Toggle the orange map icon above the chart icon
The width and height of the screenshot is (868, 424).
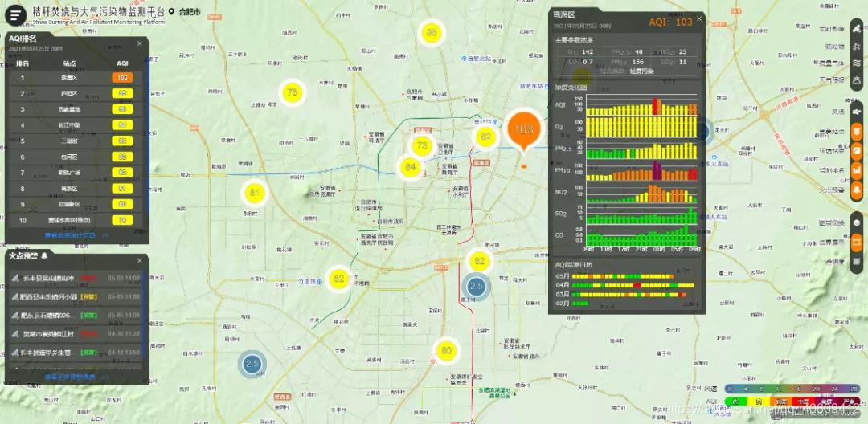(857, 150)
